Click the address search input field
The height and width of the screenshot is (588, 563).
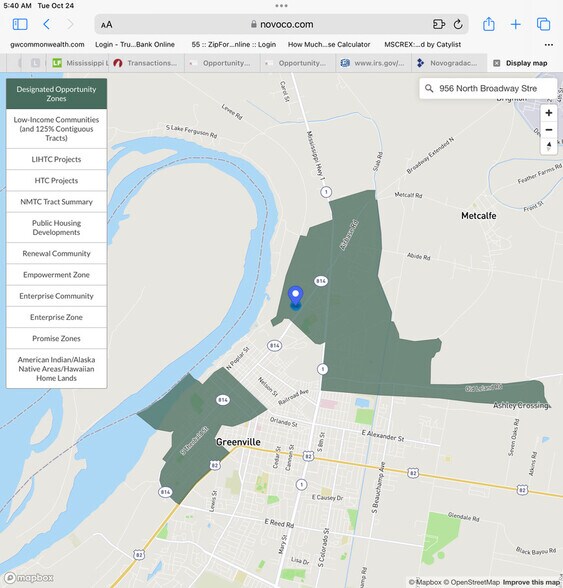coord(488,88)
